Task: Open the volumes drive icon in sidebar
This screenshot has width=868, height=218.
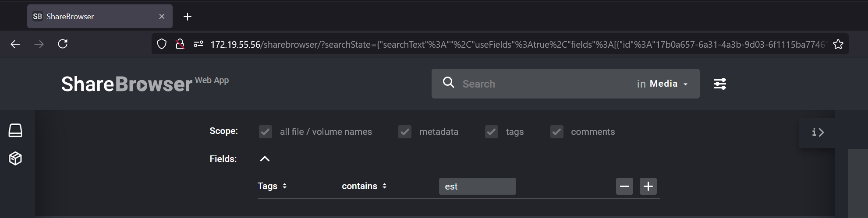Action: [x=15, y=130]
